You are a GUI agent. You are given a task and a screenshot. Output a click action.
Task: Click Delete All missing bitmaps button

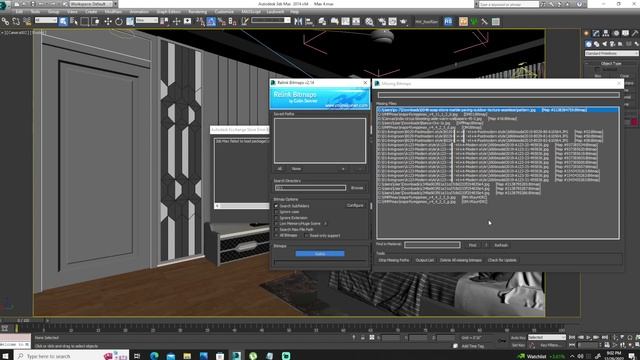(461, 260)
